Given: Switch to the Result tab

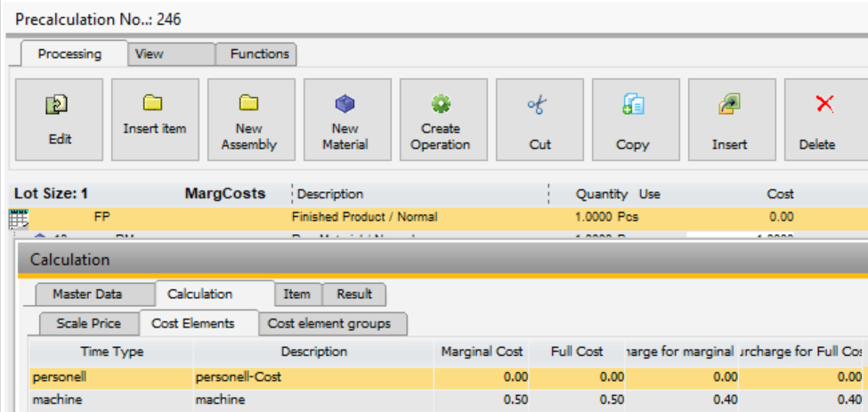Looking at the screenshot, I should tap(354, 294).
